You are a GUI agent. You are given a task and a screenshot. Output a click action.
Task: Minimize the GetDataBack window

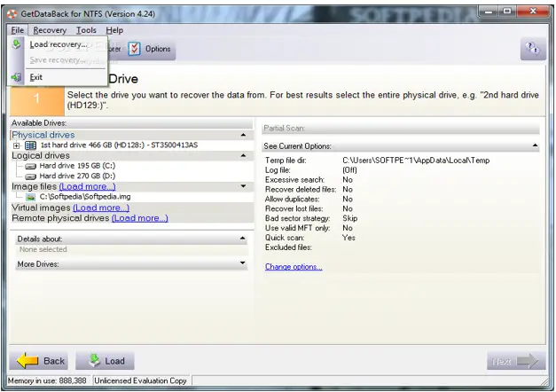489,12
